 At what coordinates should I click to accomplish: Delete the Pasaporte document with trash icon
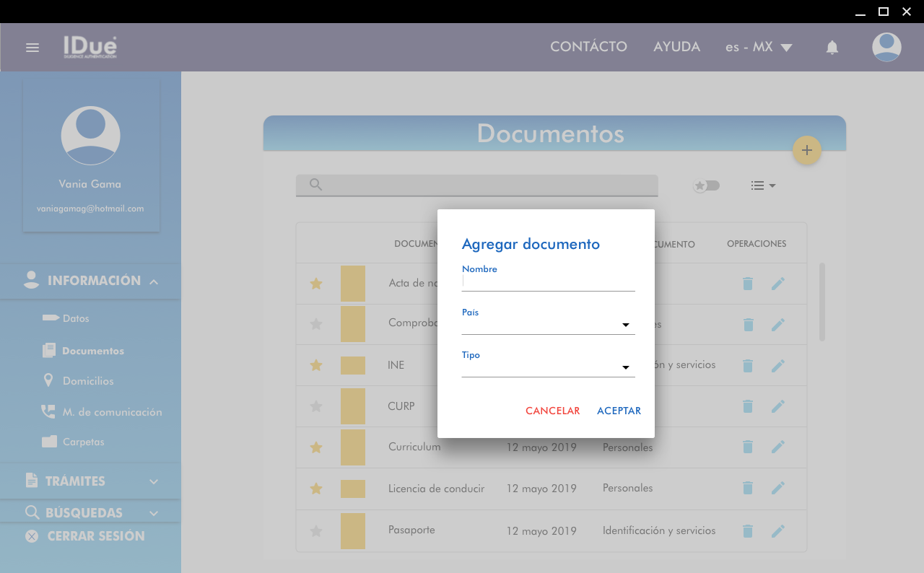tap(748, 531)
